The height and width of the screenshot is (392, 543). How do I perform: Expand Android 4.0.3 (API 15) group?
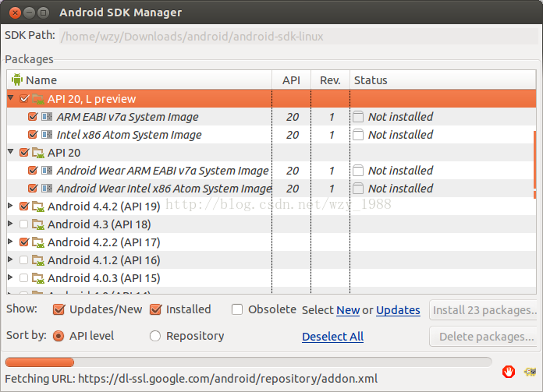click(x=10, y=277)
